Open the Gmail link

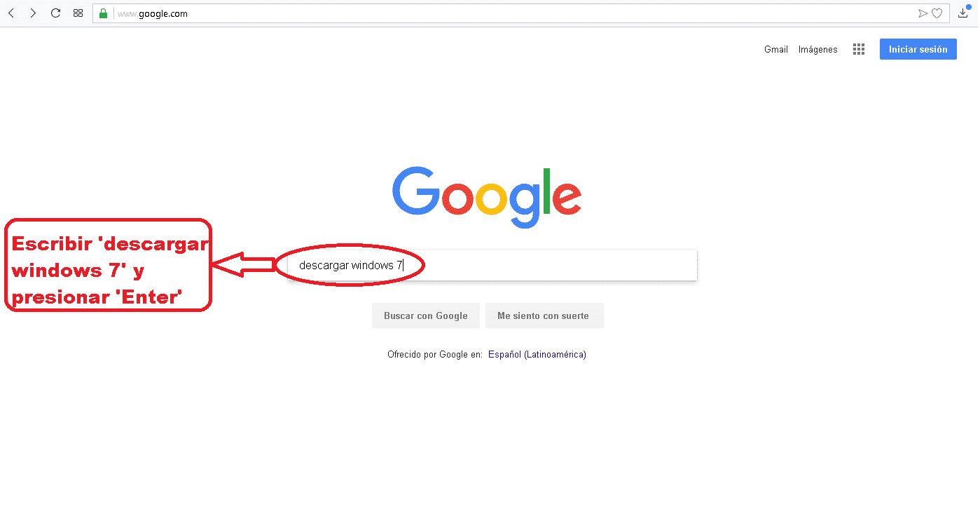pyautogui.click(x=776, y=50)
